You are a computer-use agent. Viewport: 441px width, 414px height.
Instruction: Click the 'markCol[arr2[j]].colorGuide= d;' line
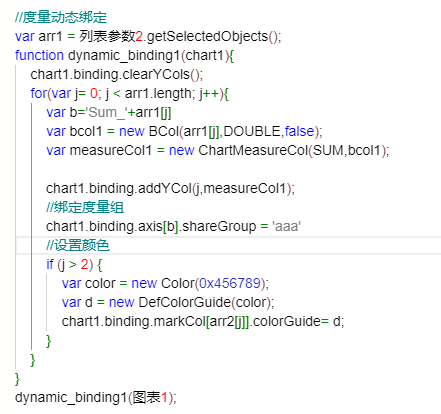point(203,322)
